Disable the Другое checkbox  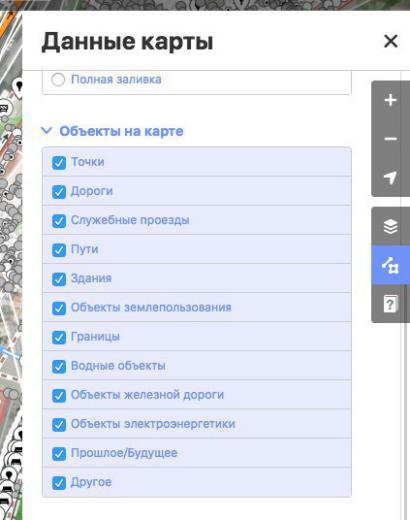59,483
